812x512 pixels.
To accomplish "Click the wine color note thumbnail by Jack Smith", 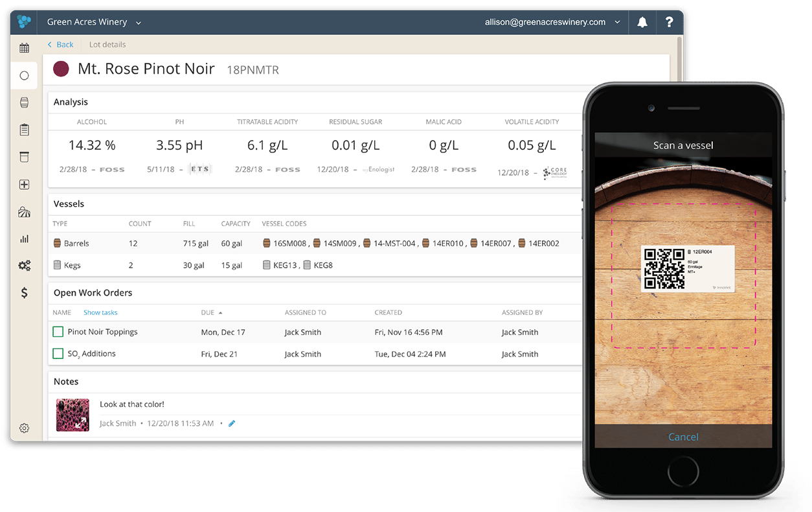I will [72, 414].
